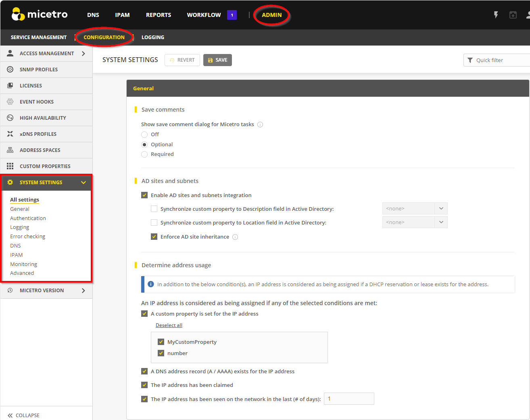
Task: Click the Quick filter input field
Action: coord(500,60)
